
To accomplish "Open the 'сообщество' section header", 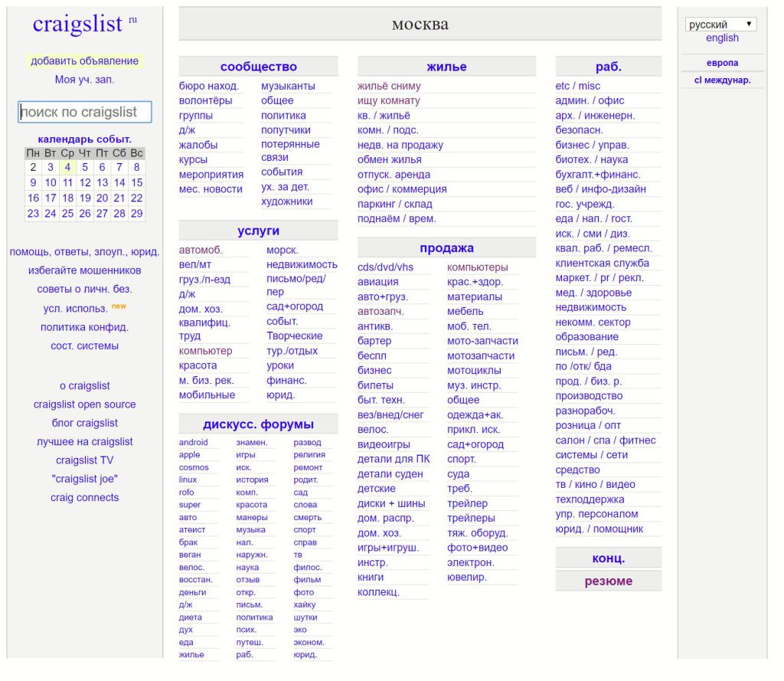I will click(258, 67).
